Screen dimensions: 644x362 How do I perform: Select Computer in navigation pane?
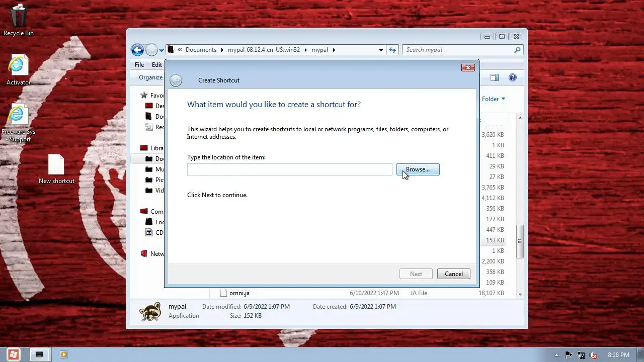pos(152,211)
